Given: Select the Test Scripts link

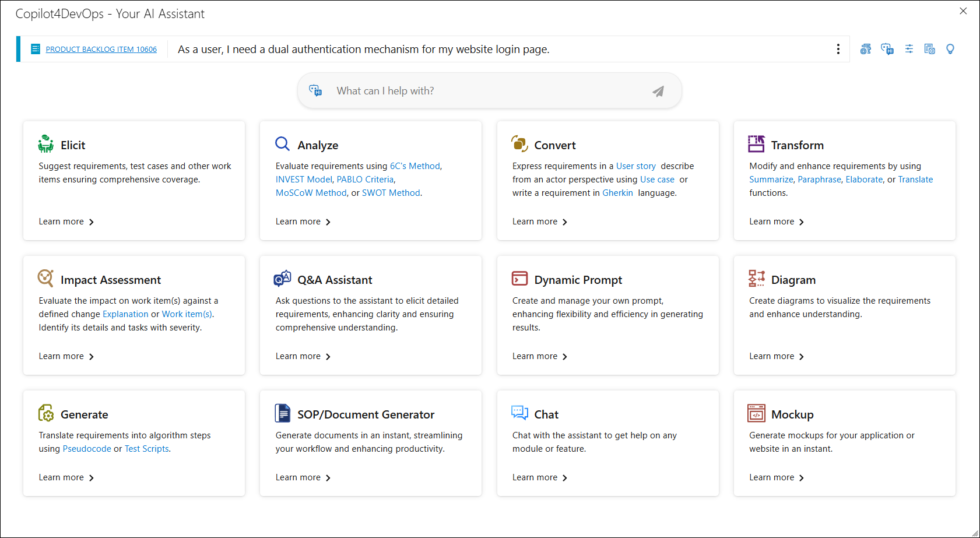Looking at the screenshot, I should [x=147, y=449].
